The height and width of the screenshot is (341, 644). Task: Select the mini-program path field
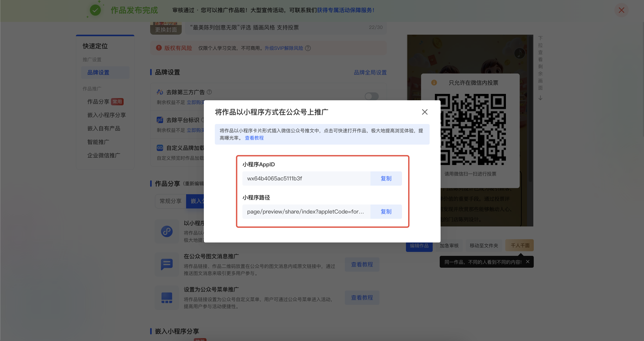(x=306, y=212)
